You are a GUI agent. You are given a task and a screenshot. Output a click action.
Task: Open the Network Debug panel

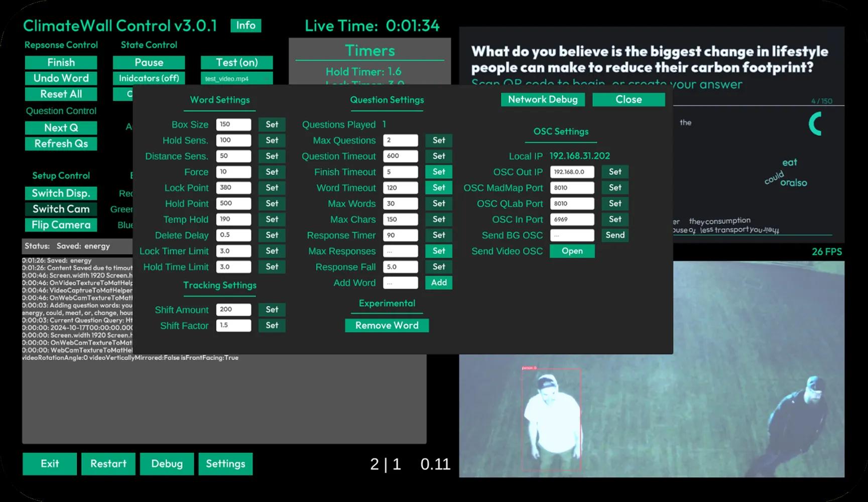coord(543,99)
